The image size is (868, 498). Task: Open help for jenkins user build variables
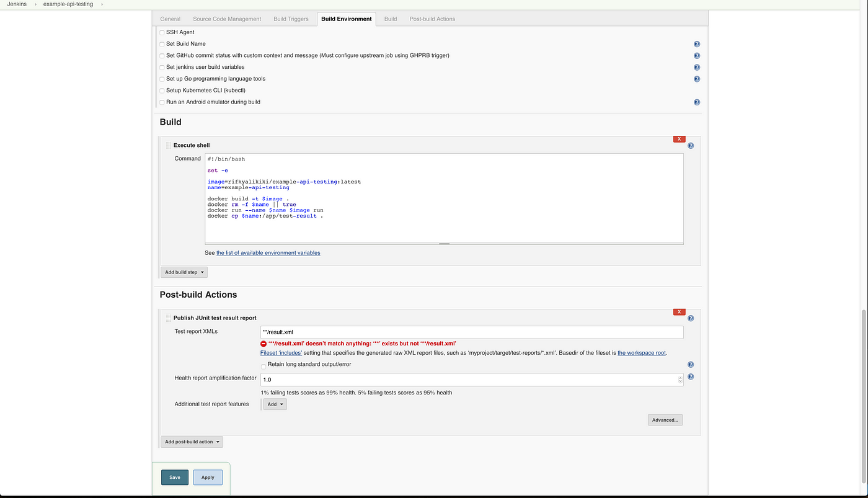click(697, 68)
